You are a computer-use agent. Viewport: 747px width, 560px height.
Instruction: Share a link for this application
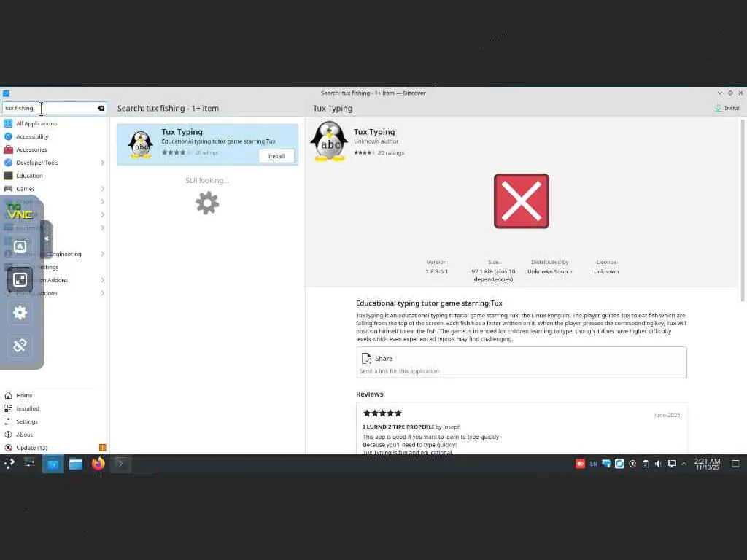point(521,363)
